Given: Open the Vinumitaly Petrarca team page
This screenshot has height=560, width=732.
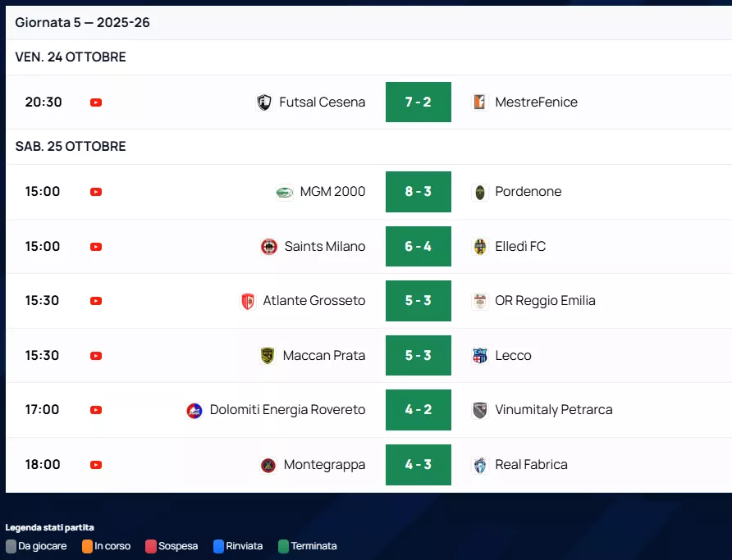Looking at the screenshot, I should click(x=553, y=410).
